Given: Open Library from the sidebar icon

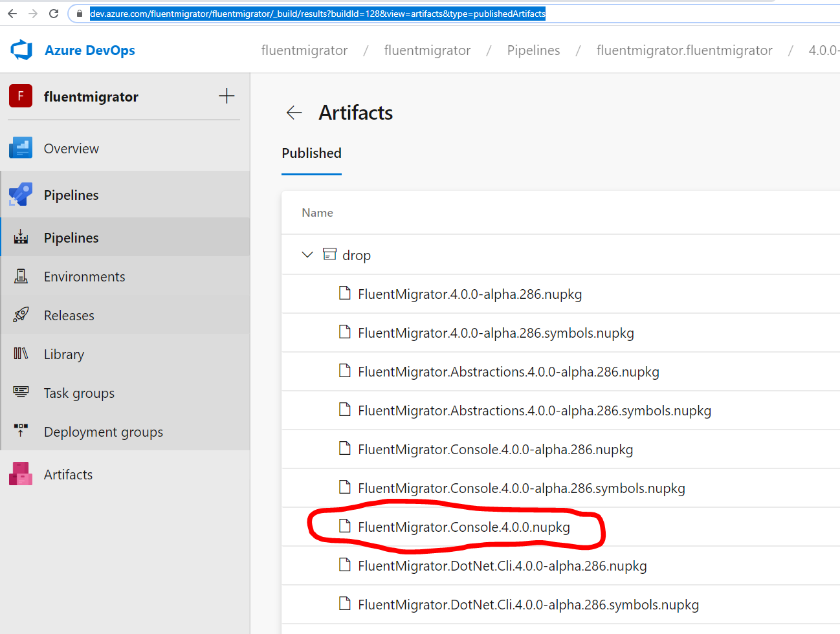Looking at the screenshot, I should [x=21, y=354].
